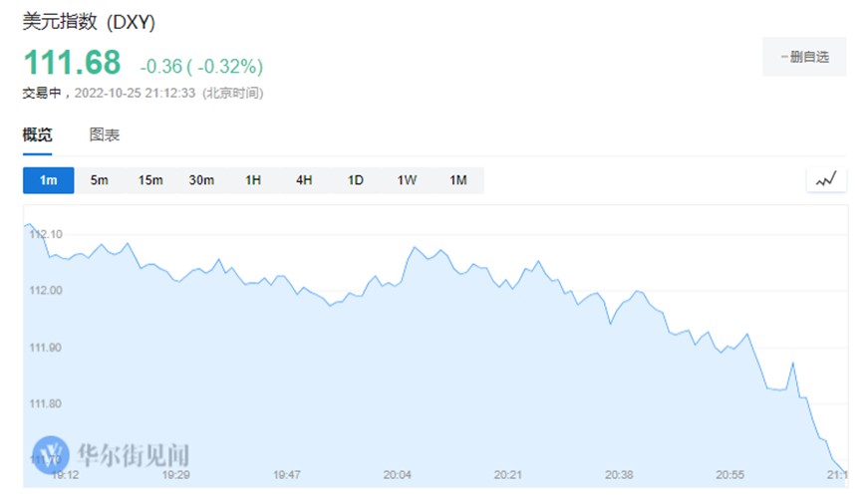Click the chart type line icon
This screenshot has width=866, height=504.
(826, 180)
